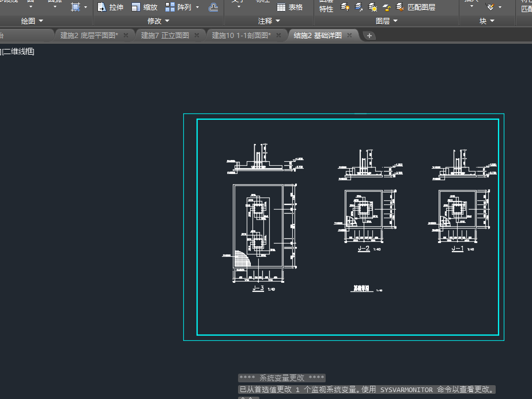The height and width of the screenshot is (399, 532).
Task: Click Match Layer (匹配图层) tool
Action: tap(416, 7)
